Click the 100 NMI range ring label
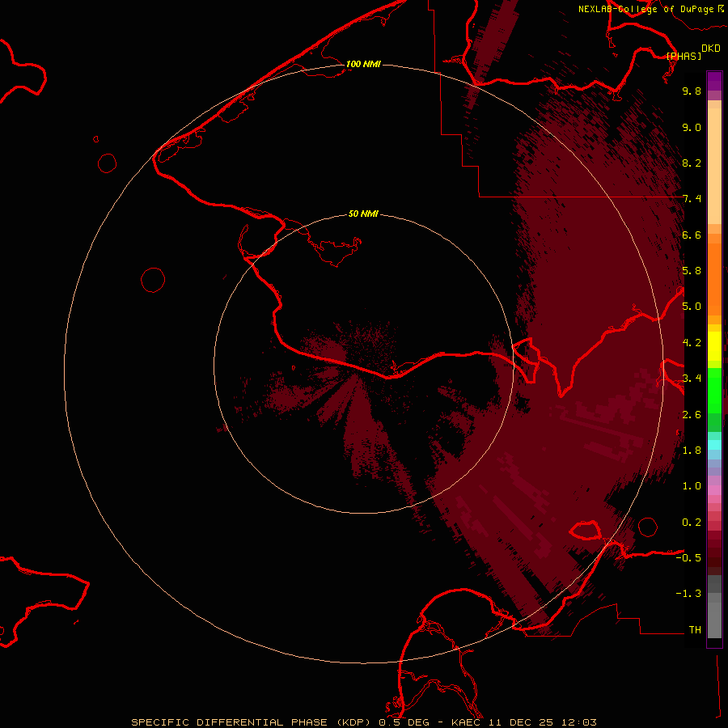 [x=363, y=64]
